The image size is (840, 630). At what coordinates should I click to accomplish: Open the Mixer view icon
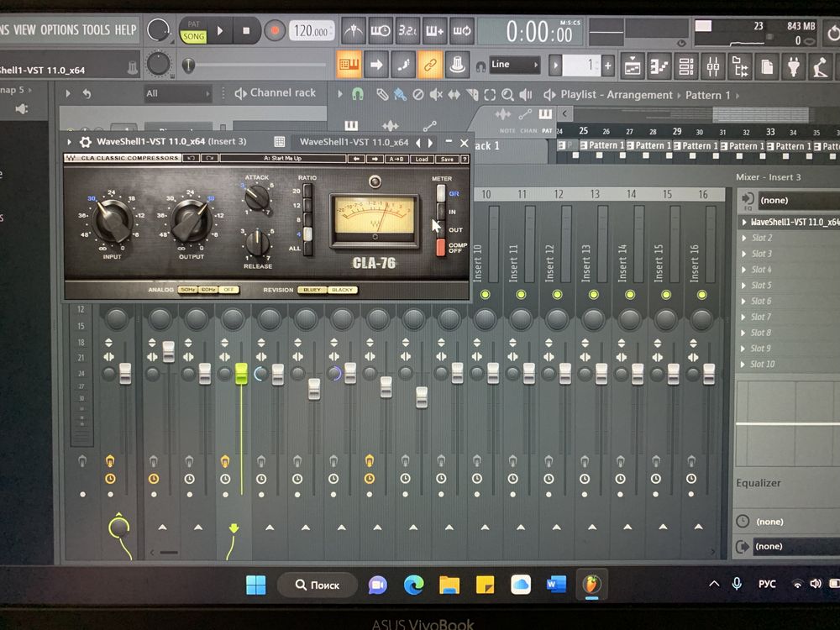pyautogui.click(x=713, y=66)
